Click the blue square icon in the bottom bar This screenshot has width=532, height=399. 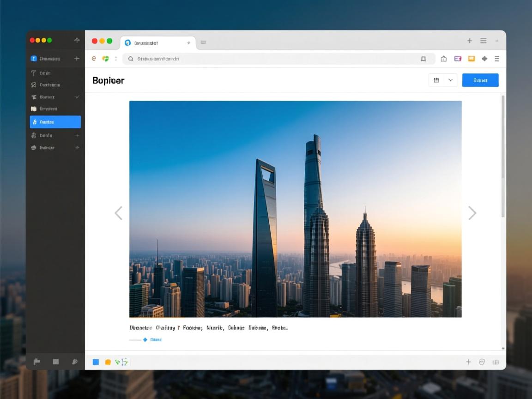click(96, 362)
